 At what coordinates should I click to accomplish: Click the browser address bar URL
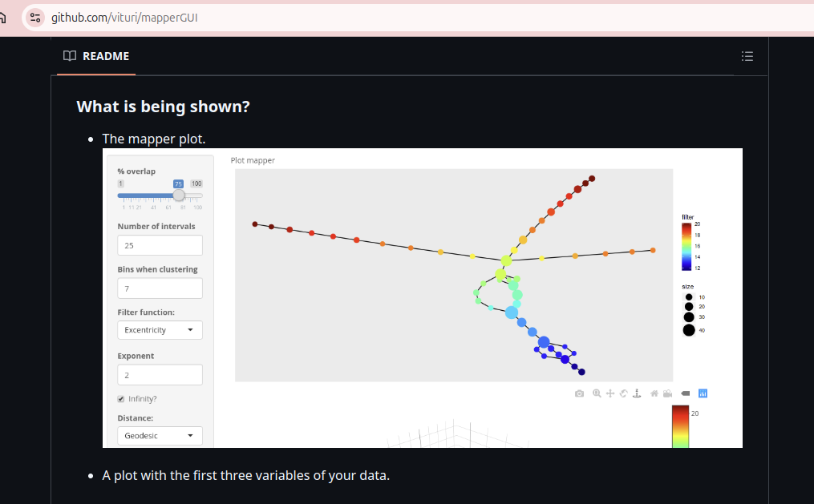pyautogui.click(x=124, y=18)
